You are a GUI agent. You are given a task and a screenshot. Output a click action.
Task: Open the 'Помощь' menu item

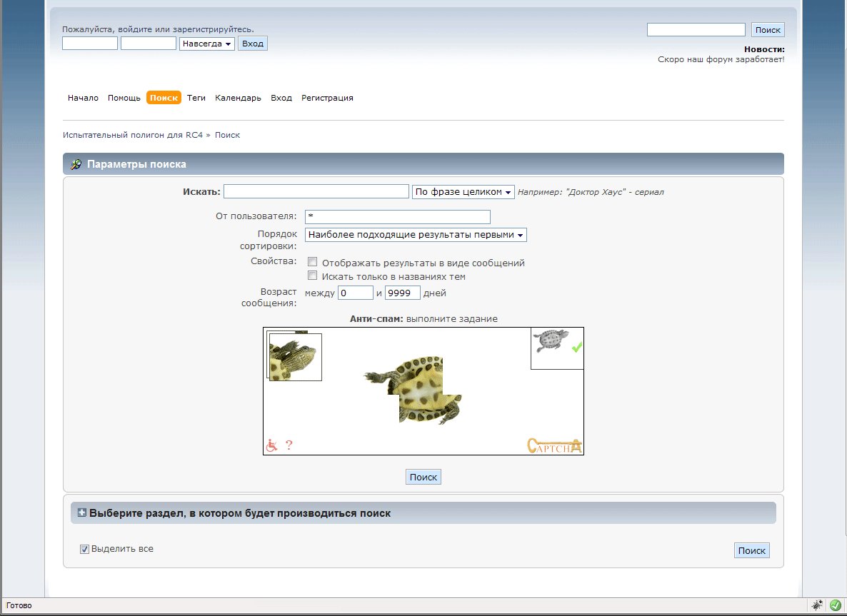coord(124,98)
